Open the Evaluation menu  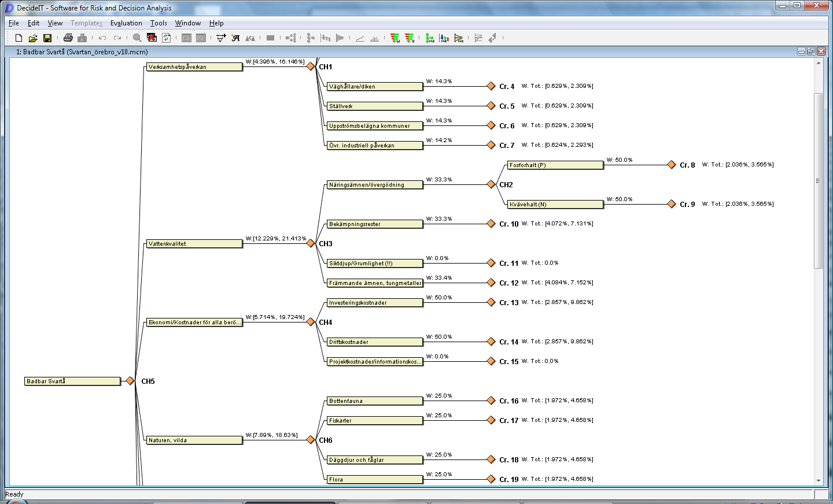126,23
